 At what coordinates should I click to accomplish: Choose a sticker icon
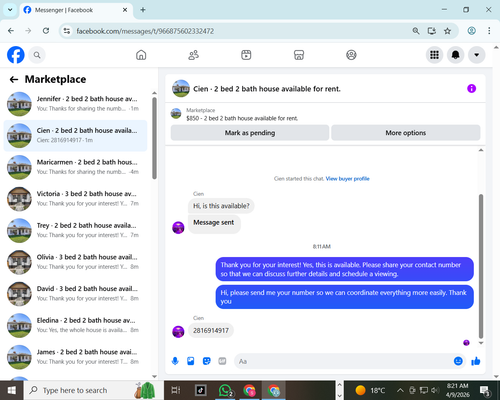[x=207, y=361]
